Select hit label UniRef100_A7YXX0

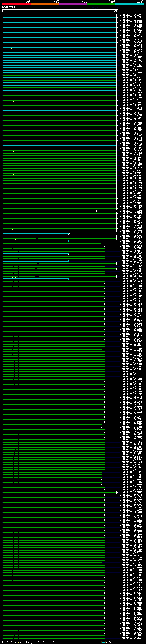pos(131,110)
